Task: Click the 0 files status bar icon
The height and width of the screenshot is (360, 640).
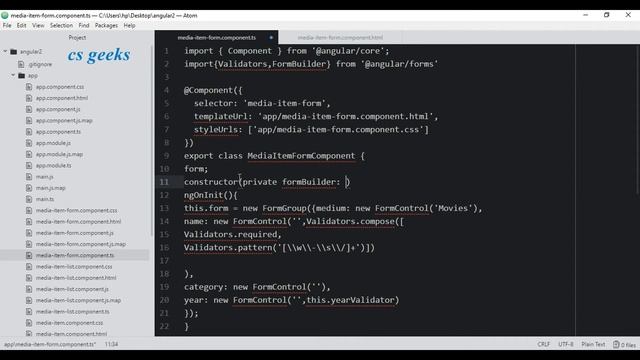Action: pos(616,344)
